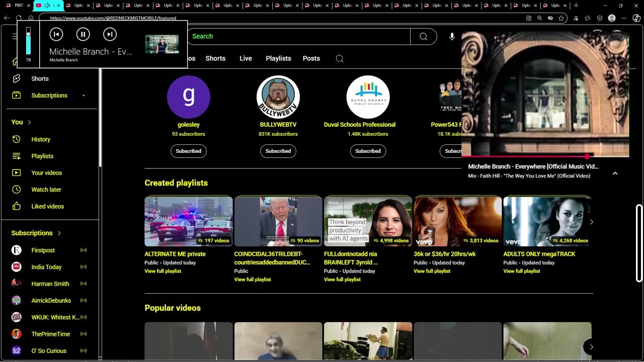Toggle Subscribed button for Duval Schools Professional
644x362 pixels.
pos(368,151)
